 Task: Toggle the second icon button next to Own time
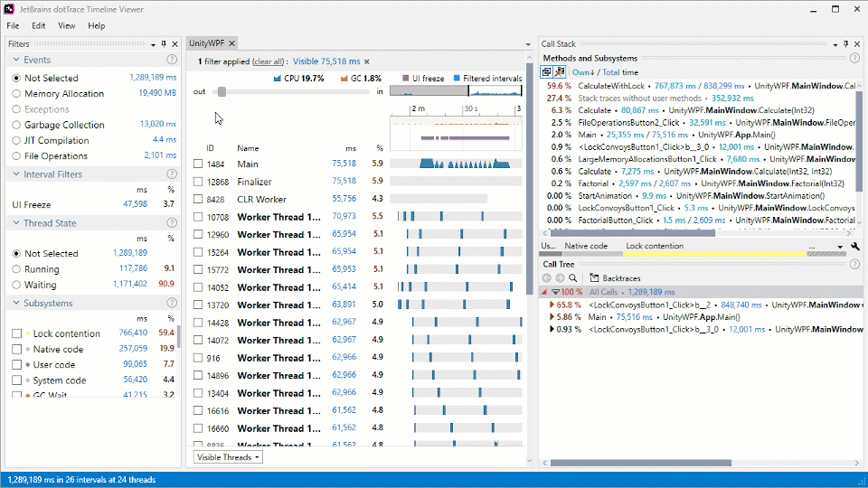[x=560, y=72]
